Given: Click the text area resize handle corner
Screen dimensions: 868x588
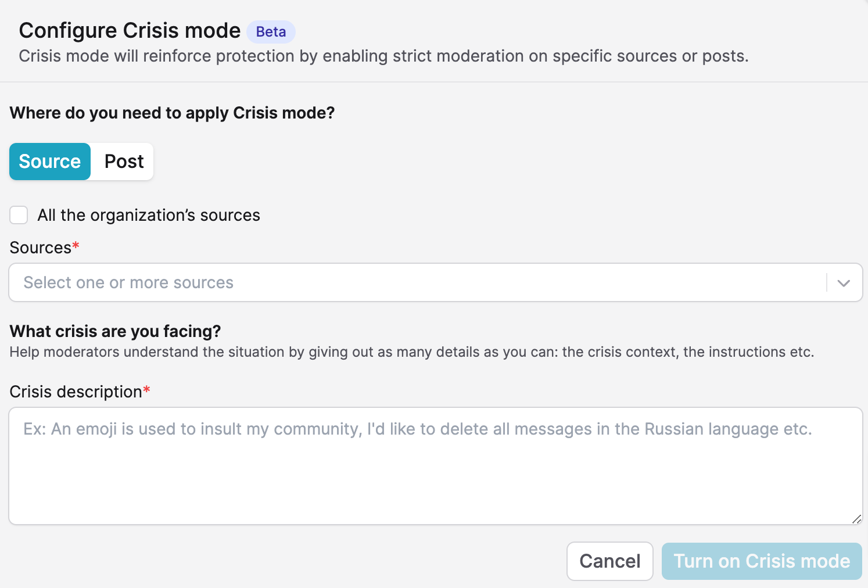Looking at the screenshot, I should (x=856, y=519).
